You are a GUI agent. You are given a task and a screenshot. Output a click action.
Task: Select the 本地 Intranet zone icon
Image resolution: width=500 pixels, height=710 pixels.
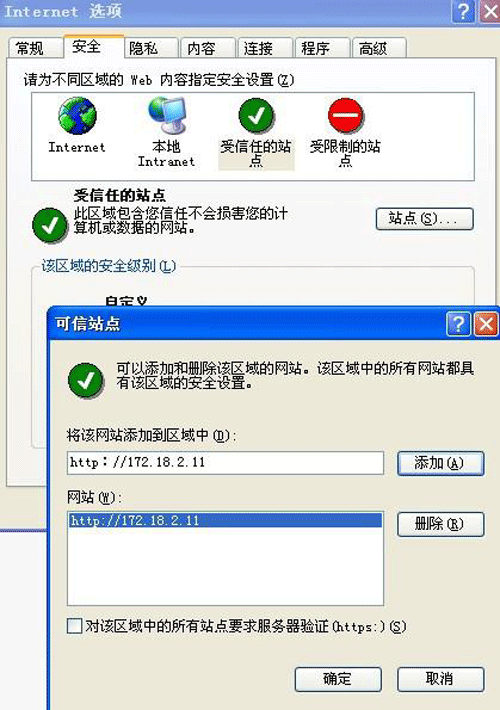coord(167,115)
